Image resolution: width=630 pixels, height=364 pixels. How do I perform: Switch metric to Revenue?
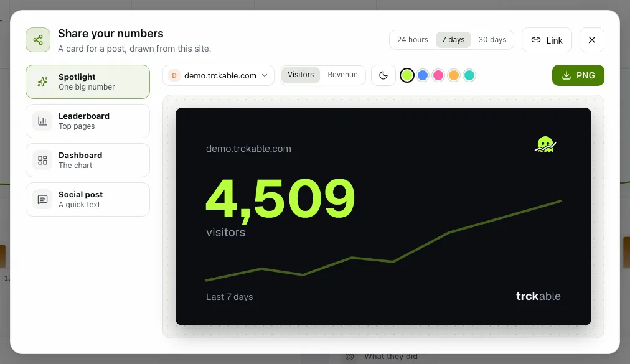click(x=343, y=75)
